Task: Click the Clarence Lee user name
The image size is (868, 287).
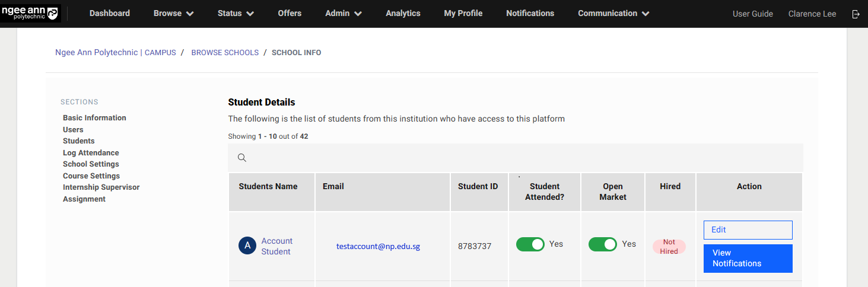Action: click(812, 14)
